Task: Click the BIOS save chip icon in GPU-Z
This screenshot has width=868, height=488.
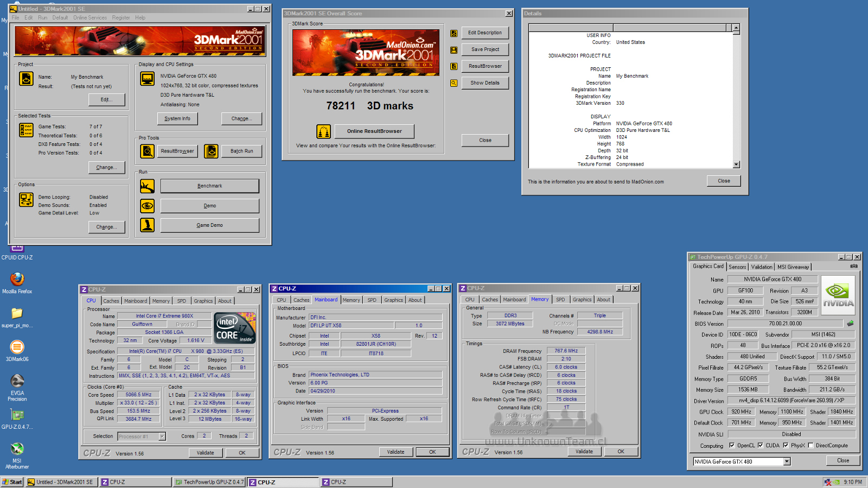Action: click(850, 324)
